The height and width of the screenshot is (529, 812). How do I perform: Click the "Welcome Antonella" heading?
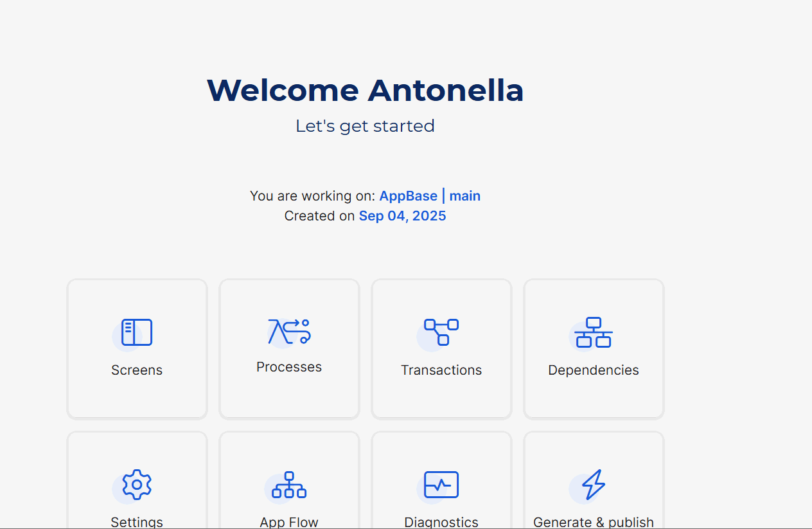(365, 90)
